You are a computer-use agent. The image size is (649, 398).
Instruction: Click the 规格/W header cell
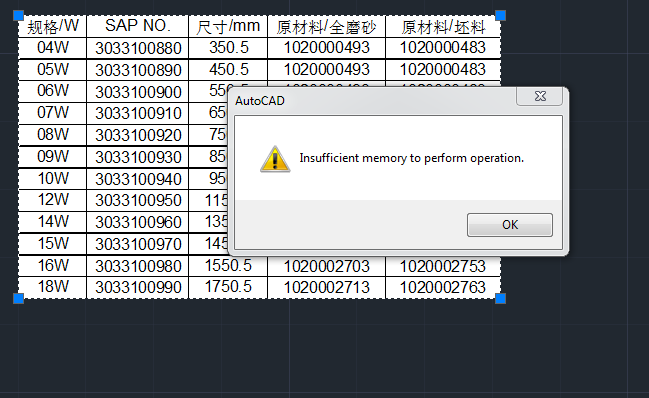[53, 26]
